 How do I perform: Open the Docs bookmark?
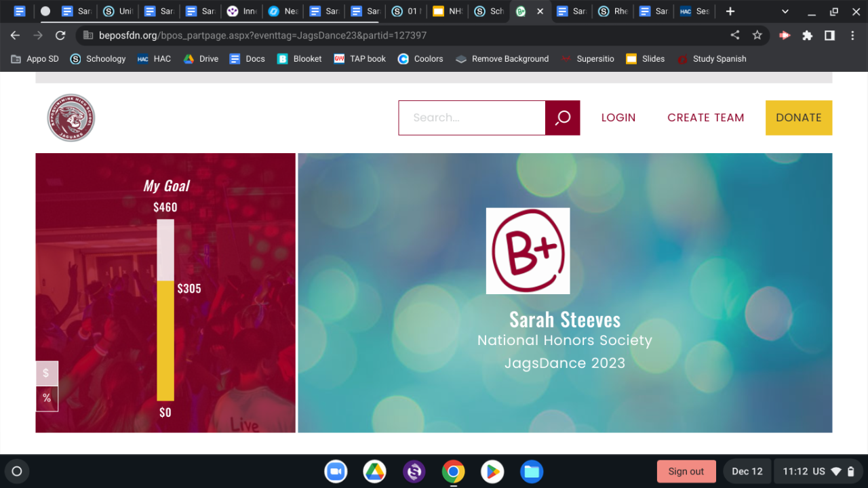pyautogui.click(x=248, y=59)
